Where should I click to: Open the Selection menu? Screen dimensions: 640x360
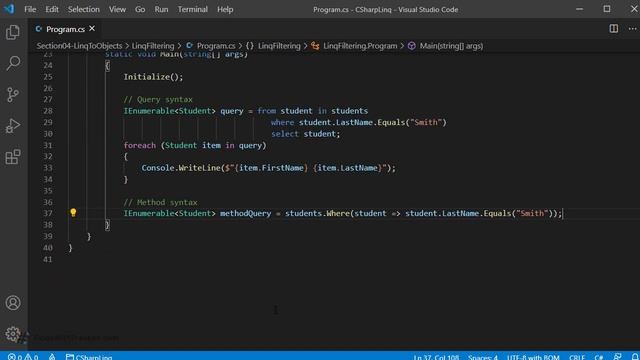click(x=84, y=9)
